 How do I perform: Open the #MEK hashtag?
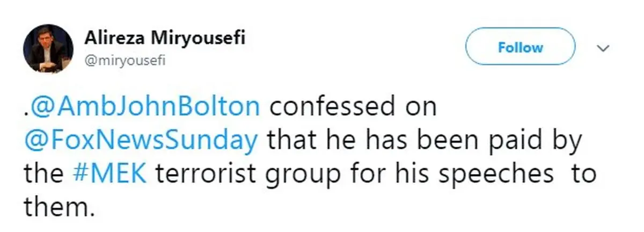[x=111, y=175]
